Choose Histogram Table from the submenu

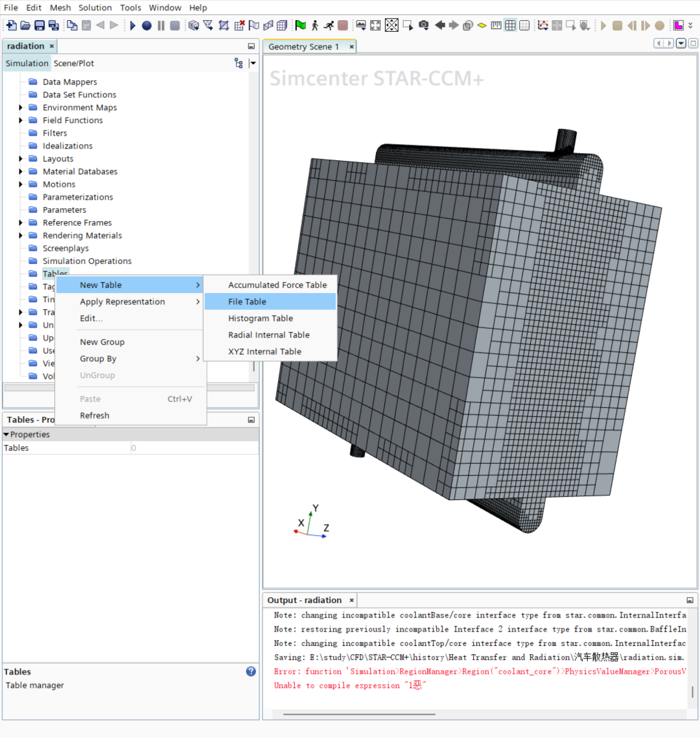[x=270, y=318]
